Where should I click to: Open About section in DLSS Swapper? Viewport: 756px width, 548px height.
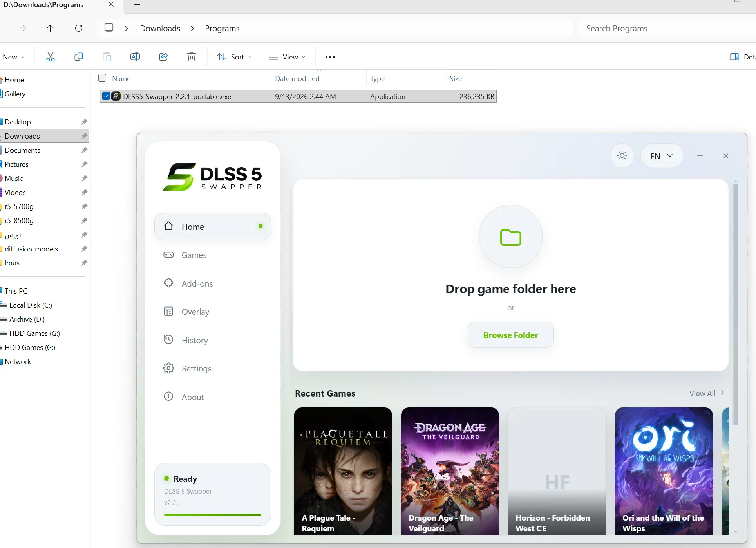click(213, 397)
